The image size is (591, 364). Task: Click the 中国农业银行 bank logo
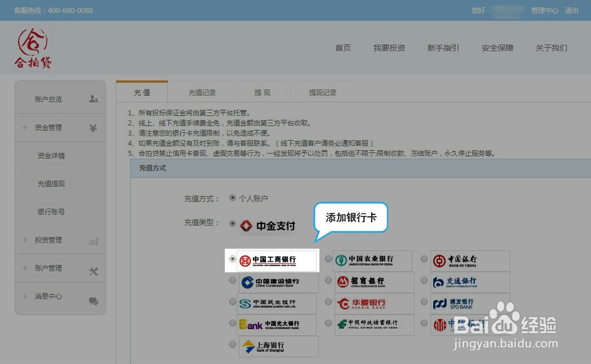coord(372,261)
